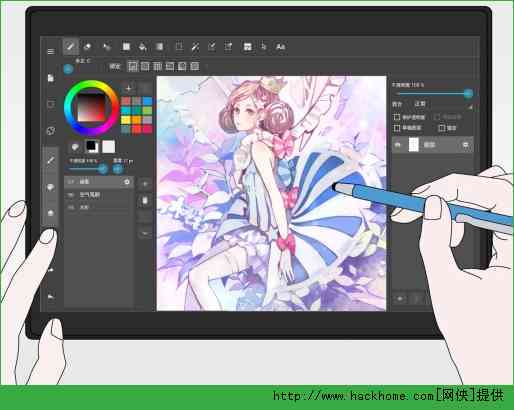
Task: Pick the yellow swatch in color palette
Action: (x=126, y=120)
